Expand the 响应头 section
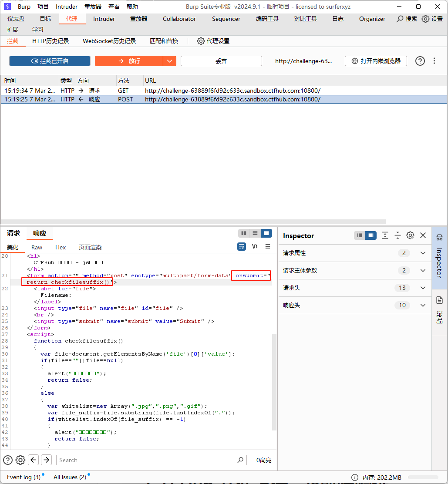448x484 pixels. [x=355, y=305]
